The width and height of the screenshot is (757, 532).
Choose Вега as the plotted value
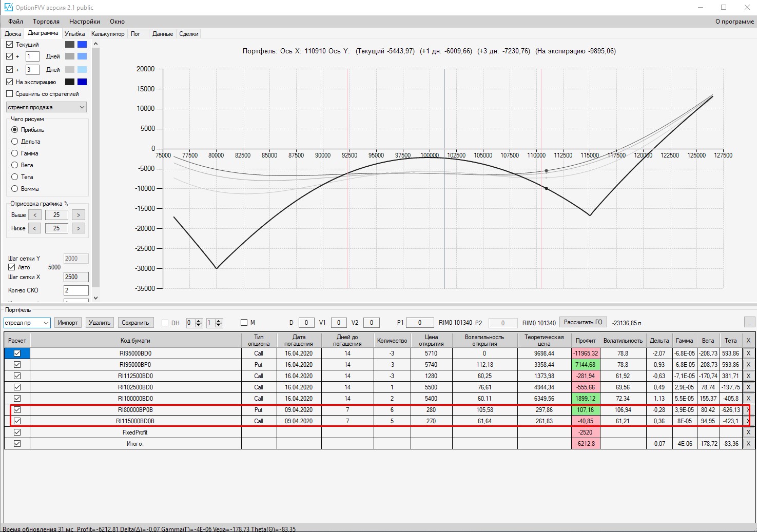pyautogui.click(x=15, y=165)
